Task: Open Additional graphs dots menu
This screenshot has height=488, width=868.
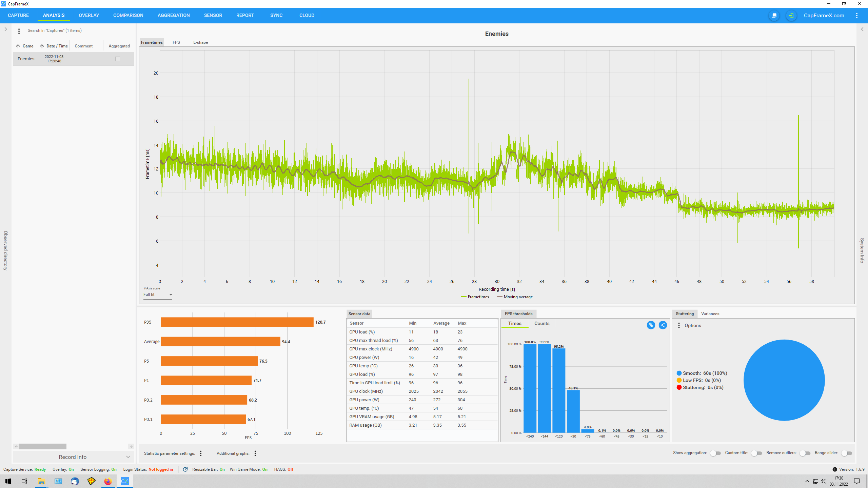Action: (255, 453)
